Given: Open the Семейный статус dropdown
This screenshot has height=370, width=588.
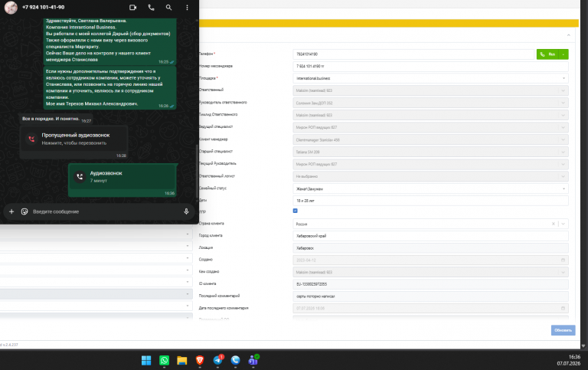Looking at the screenshot, I should [x=430, y=188].
